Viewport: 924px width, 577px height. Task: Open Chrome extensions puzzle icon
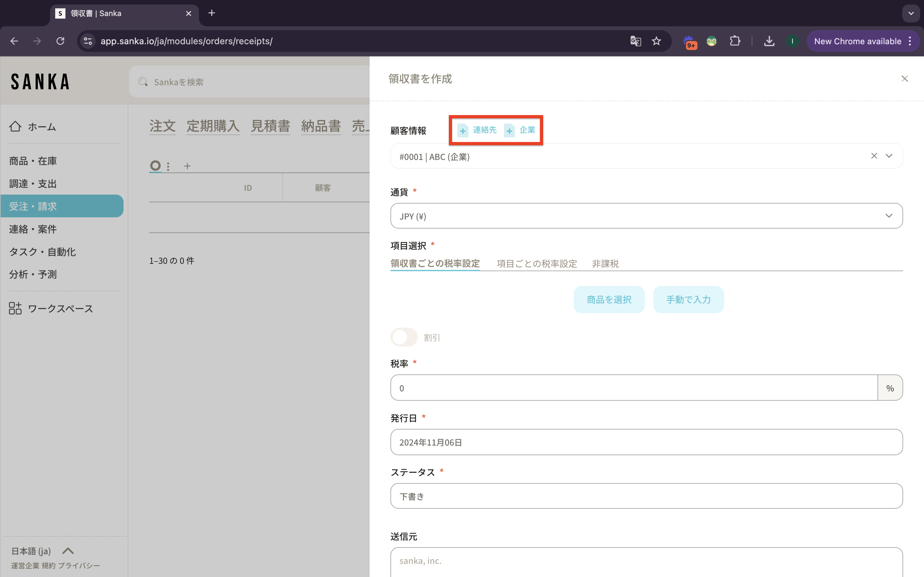pos(735,41)
